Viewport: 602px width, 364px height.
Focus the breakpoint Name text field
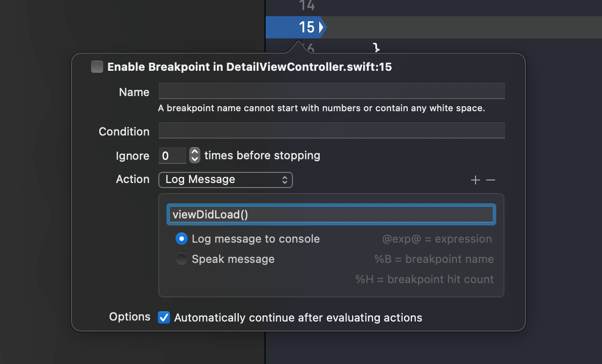point(331,92)
